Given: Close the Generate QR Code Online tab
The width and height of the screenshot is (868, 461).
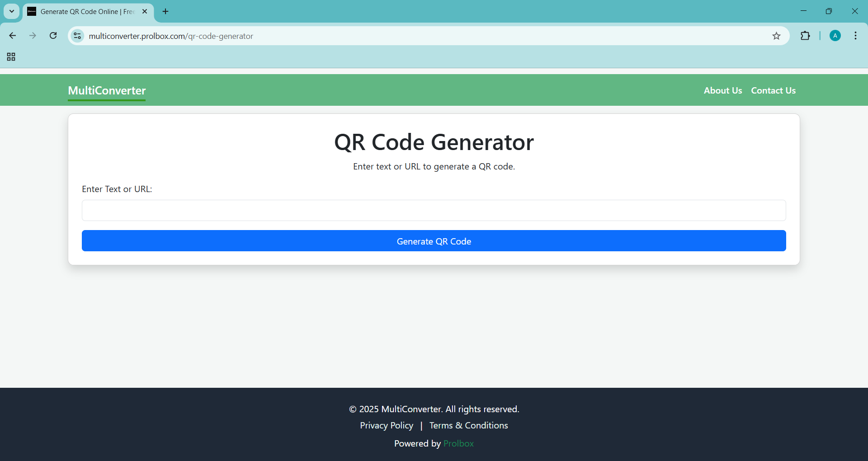Looking at the screenshot, I should point(145,11).
